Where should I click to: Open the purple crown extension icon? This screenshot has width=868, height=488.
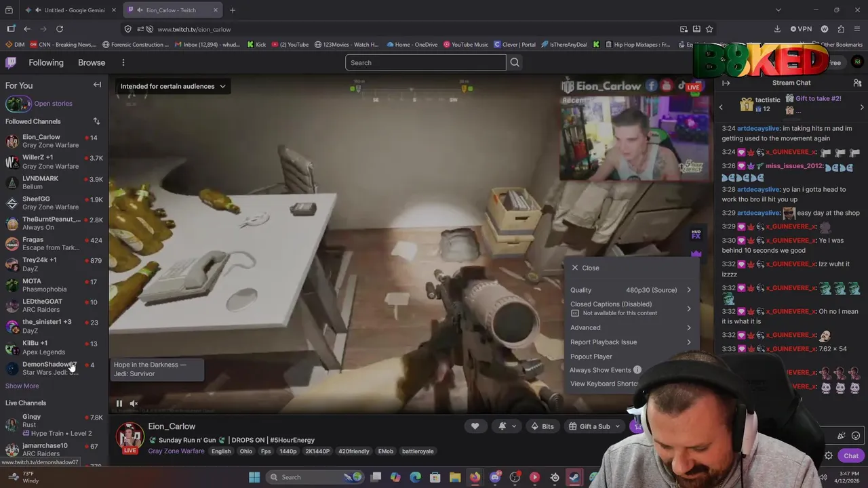click(696, 253)
